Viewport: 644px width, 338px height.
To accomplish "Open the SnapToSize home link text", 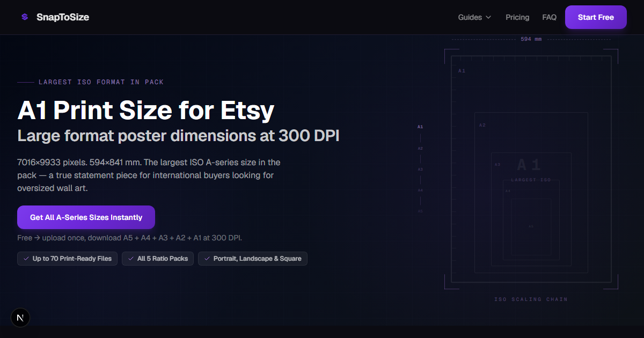I will pos(63,17).
